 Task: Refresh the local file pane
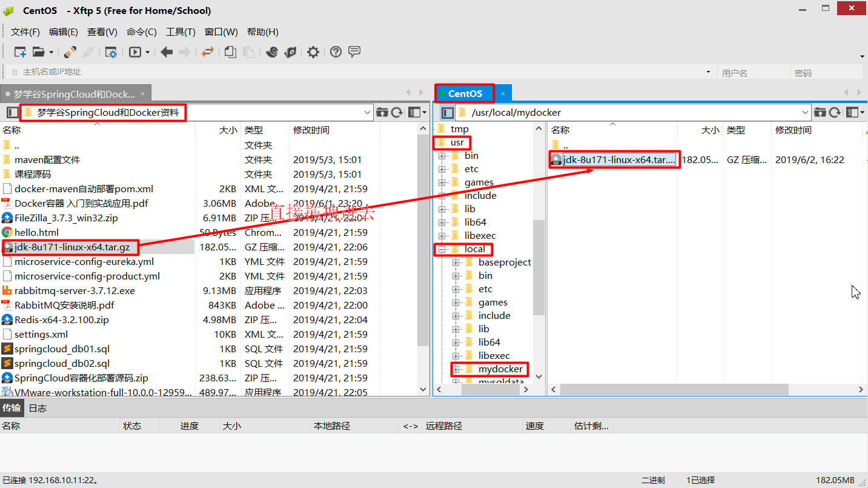coord(397,112)
